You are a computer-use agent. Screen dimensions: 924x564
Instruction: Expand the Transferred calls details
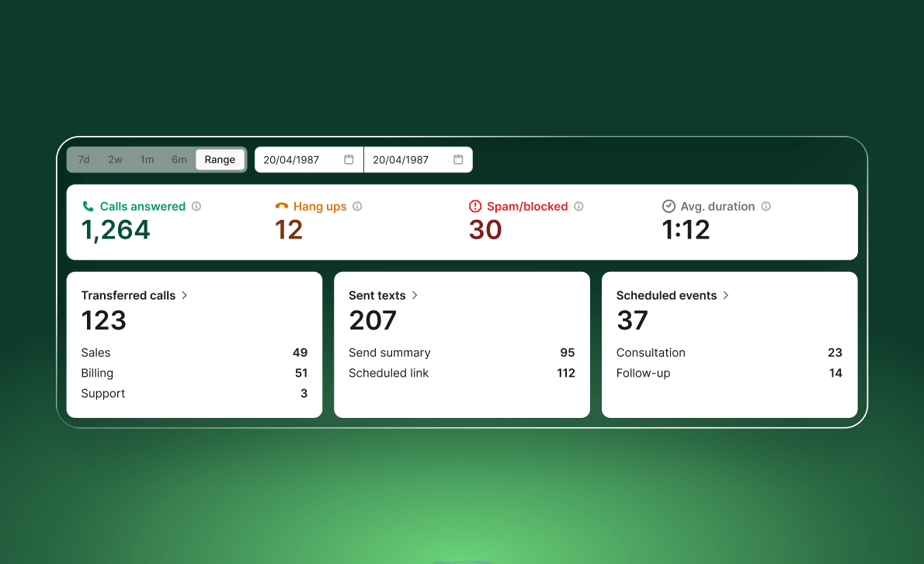[184, 295]
